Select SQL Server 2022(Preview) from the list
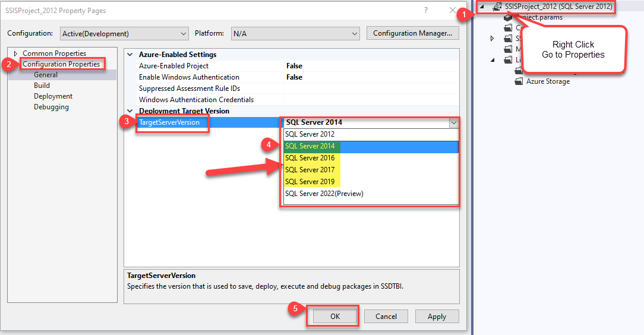Screen dimensions: 644x335 [371, 194]
